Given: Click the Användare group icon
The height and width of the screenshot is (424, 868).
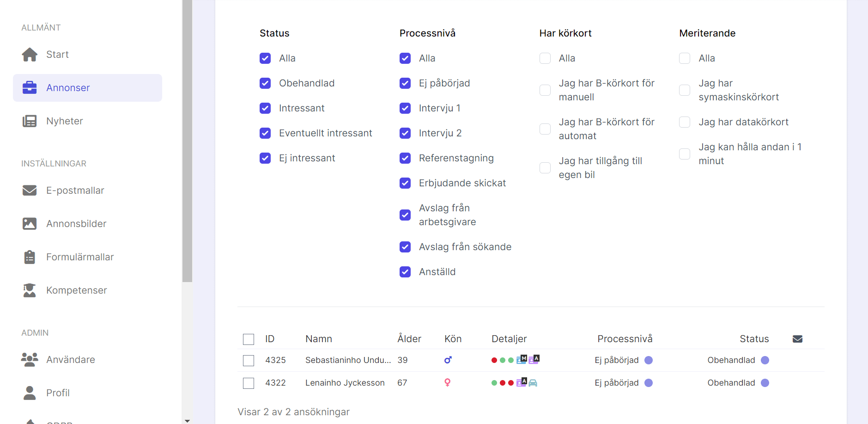Looking at the screenshot, I should point(30,360).
